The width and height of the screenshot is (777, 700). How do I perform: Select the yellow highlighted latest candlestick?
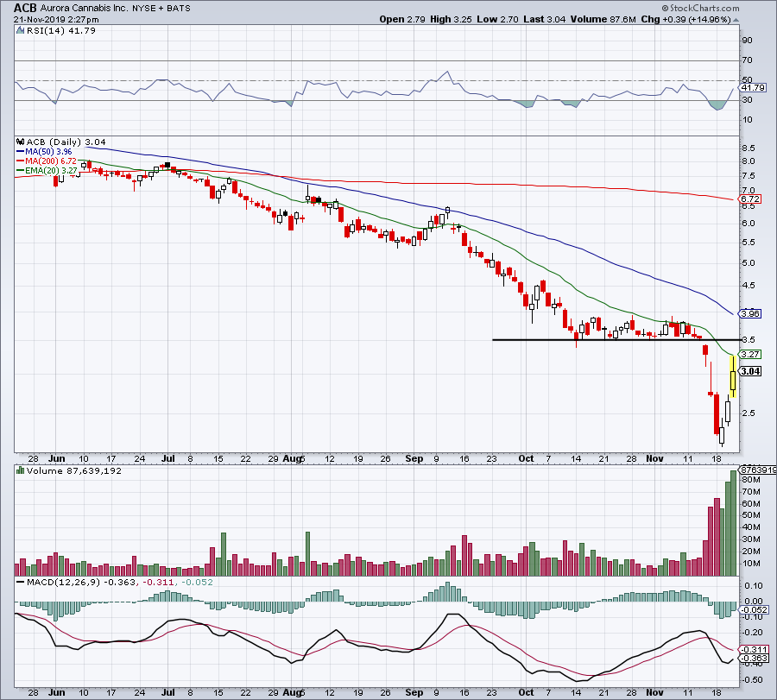[733, 375]
